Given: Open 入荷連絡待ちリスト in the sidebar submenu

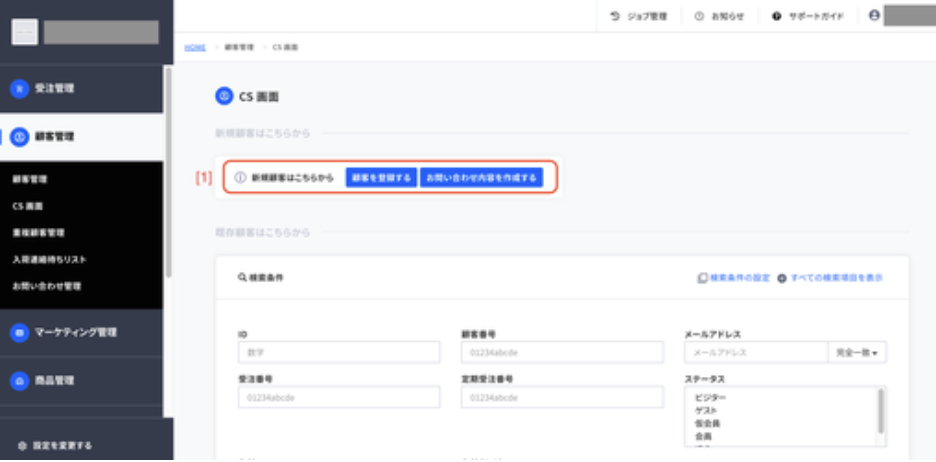Looking at the screenshot, I should pyautogui.click(x=49, y=260).
